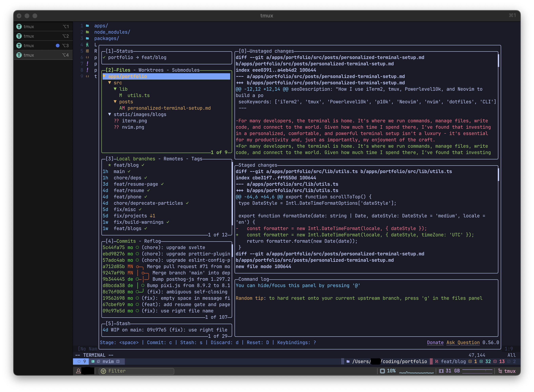This screenshot has width=534, height=392.
Task: Click the nvim window tab in tmux statusline
Action: tap(107, 361)
